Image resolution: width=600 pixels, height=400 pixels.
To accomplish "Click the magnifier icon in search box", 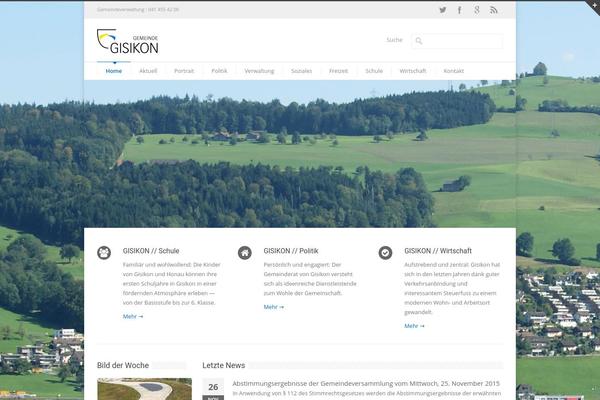I will click(x=419, y=41).
